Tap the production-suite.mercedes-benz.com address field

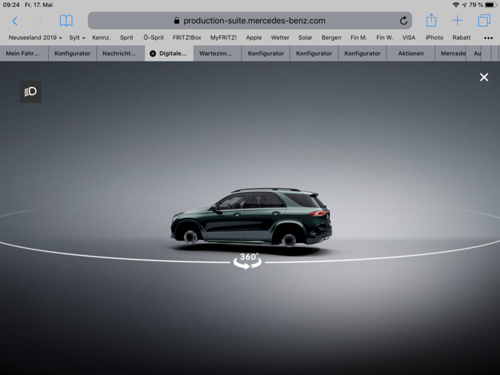250,21
